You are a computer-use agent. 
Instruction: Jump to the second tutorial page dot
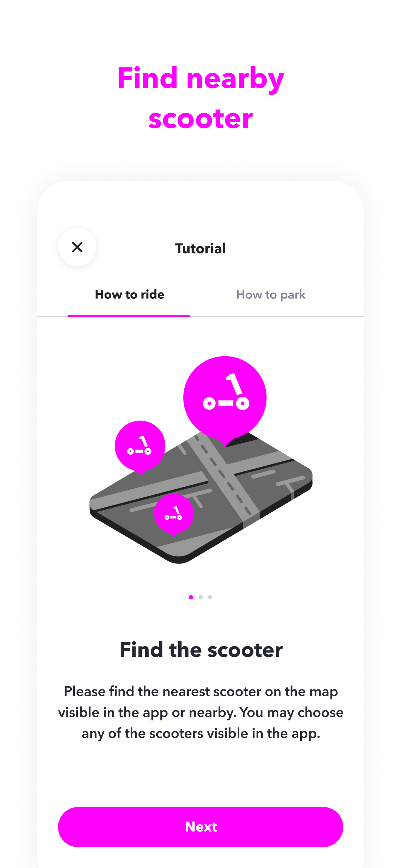200,597
